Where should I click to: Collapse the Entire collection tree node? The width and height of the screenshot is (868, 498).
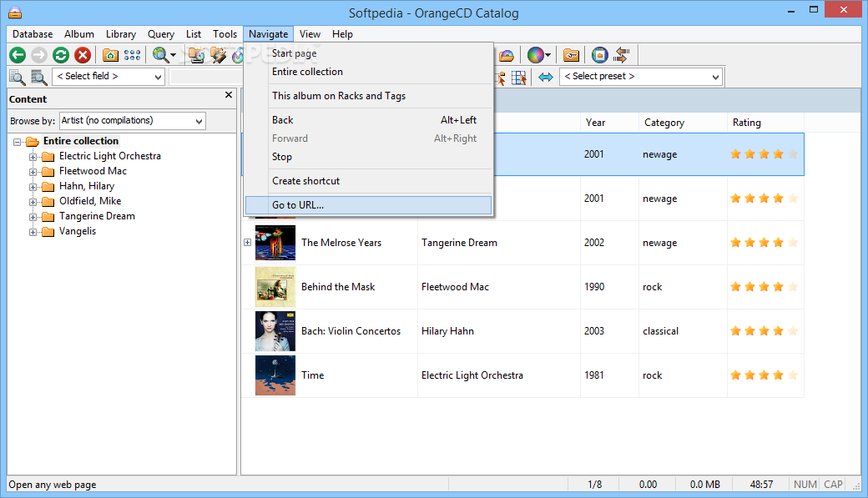coord(18,142)
